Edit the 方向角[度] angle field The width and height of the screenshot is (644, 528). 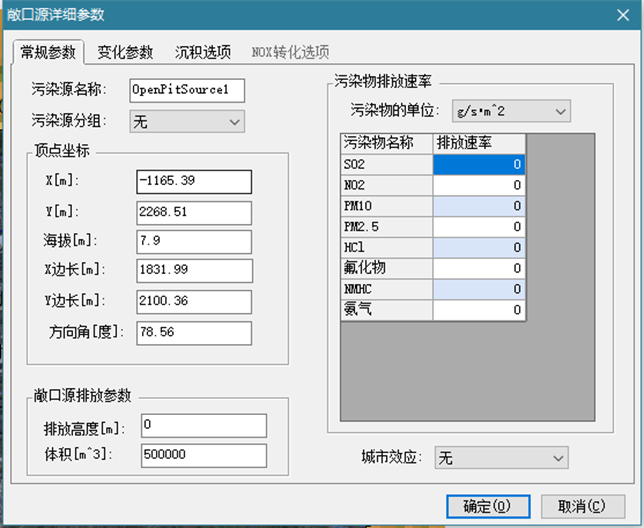point(194,331)
